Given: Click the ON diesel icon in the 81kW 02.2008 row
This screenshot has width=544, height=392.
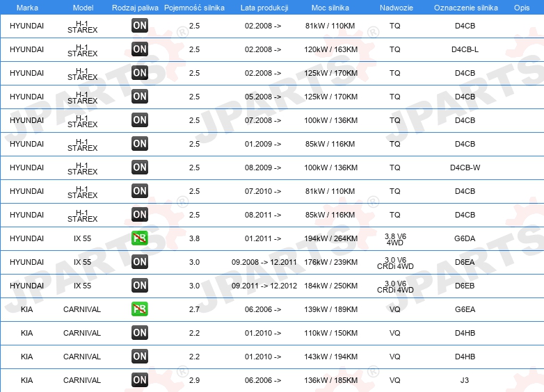Looking at the screenshot, I should point(140,25).
